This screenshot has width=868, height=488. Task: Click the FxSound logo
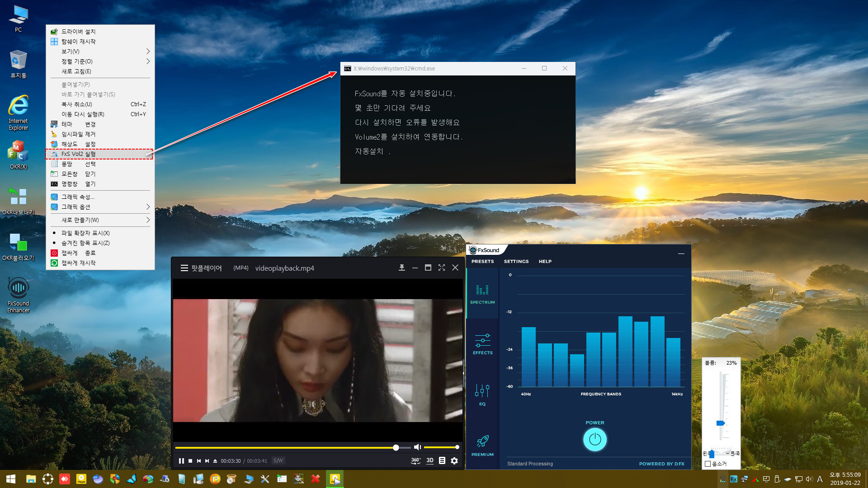[485, 250]
